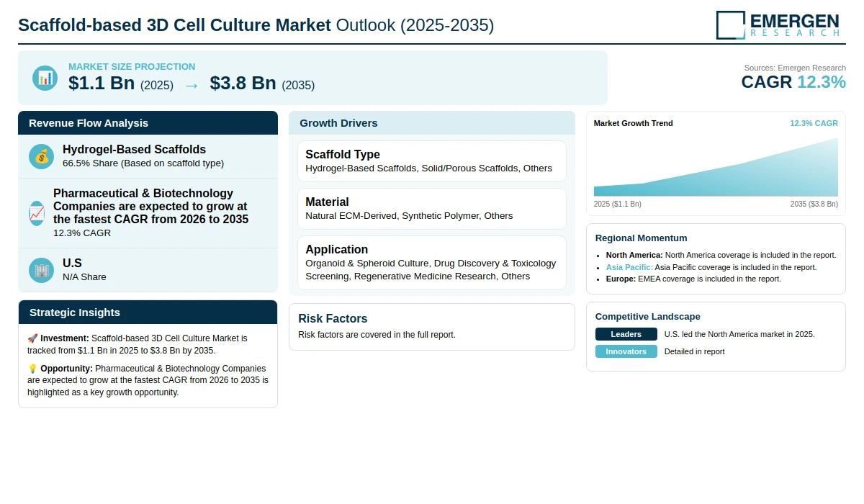Click the bar chart market size icon
The image size is (864, 504).
(x=45, y=78)
